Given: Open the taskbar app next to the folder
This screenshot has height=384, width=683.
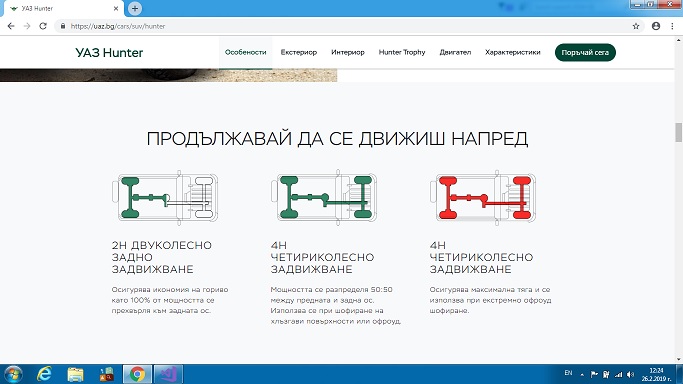Looking at the screenshot, I should [106, 374].
